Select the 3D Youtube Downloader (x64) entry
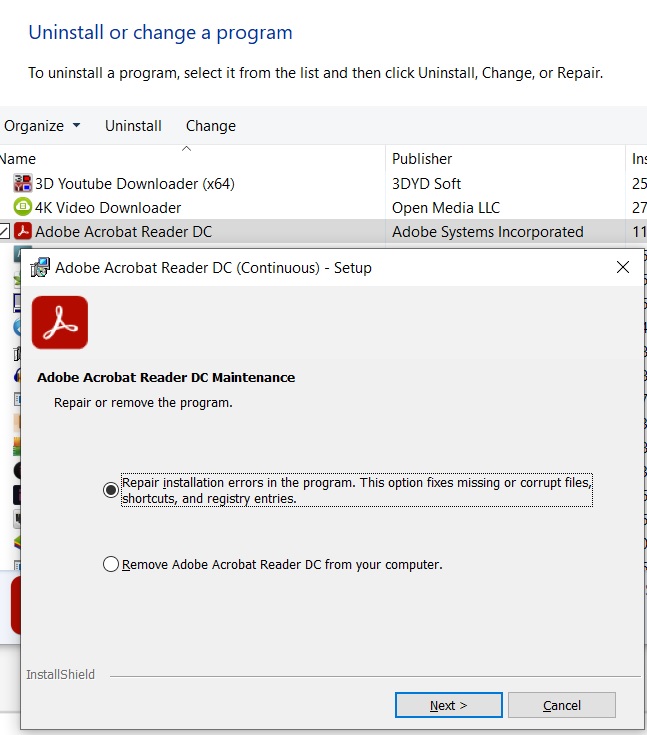The width and height of the screenshot is (647, 735). [x=135, y=184]
